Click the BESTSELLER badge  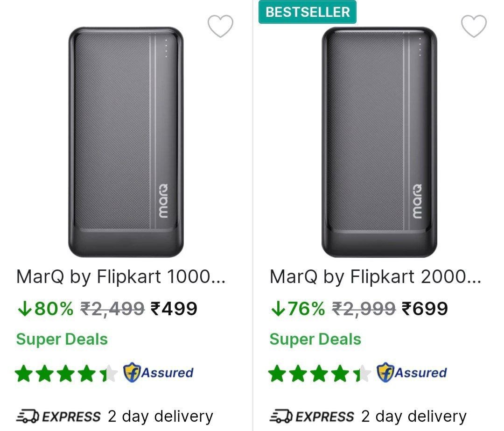[308, 12]
